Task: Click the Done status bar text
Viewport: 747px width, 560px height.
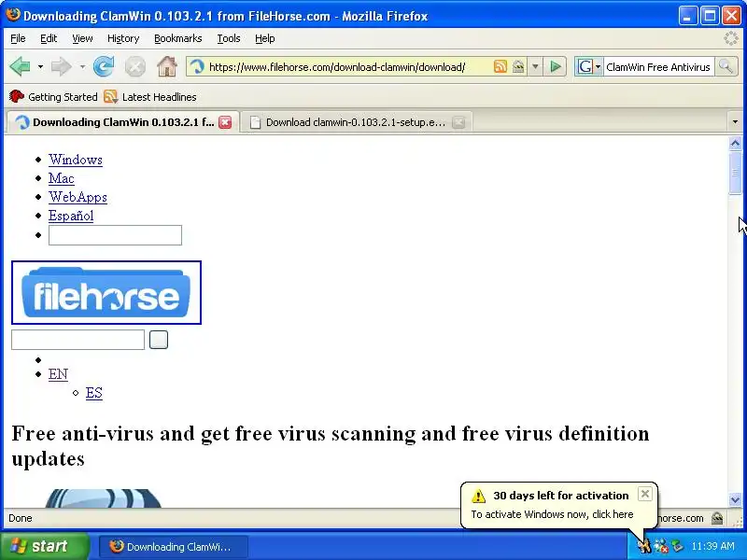Action: (x=21, y=518)
